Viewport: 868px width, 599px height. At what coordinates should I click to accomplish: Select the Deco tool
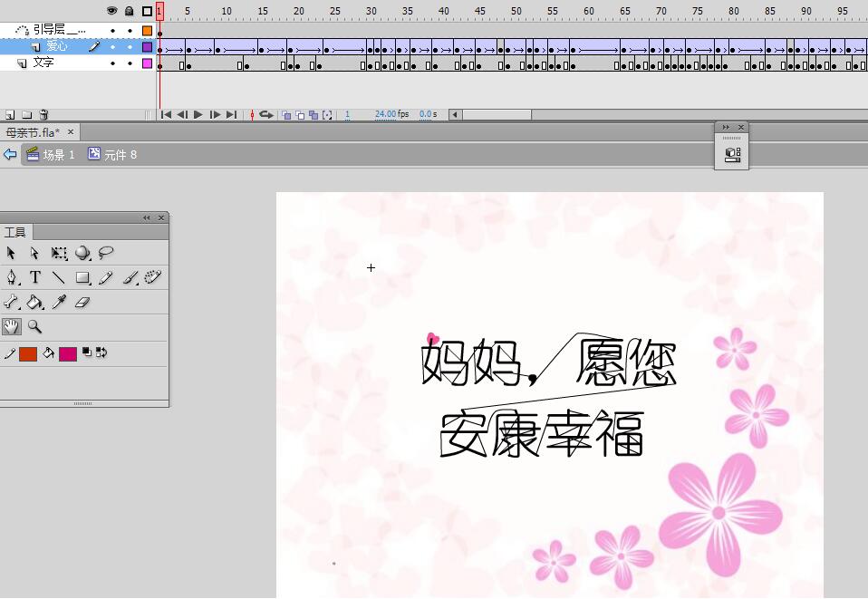click(153, 276)
